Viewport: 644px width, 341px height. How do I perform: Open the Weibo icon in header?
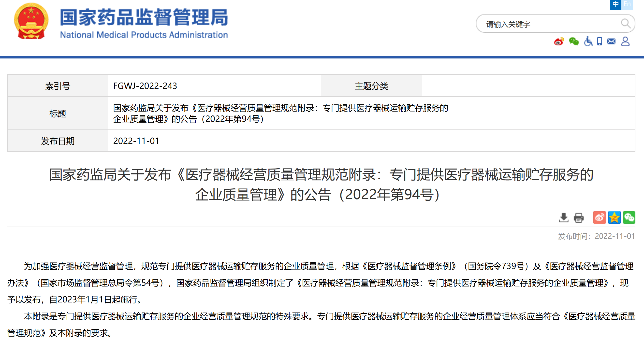point(559,42)
